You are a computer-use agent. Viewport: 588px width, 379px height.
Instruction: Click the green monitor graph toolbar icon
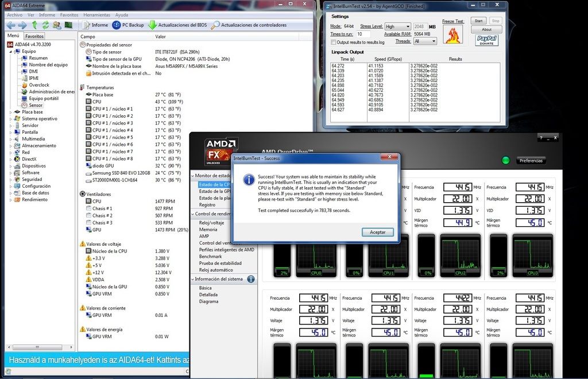[68, 25]
